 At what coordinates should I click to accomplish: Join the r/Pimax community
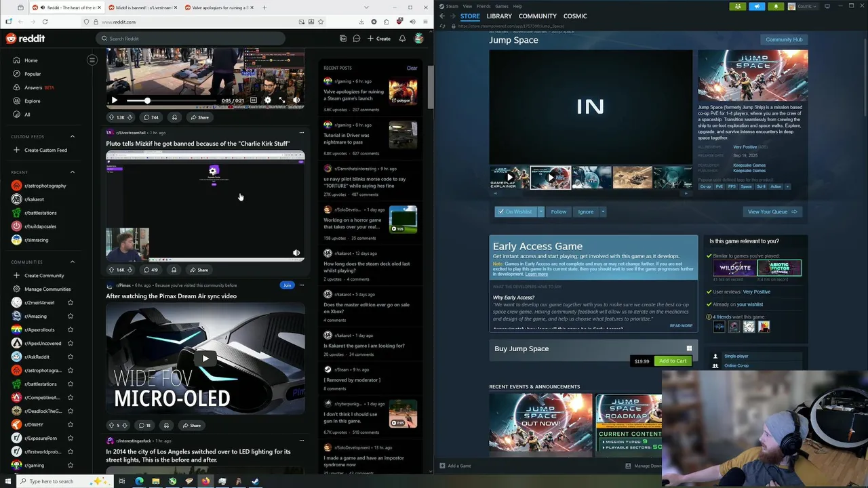(287, 285)
